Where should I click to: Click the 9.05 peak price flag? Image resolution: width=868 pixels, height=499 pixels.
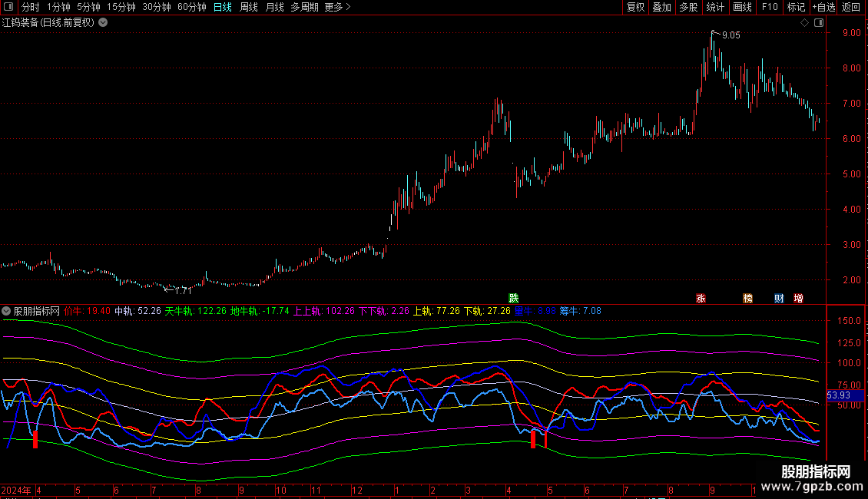click(730, 35)
